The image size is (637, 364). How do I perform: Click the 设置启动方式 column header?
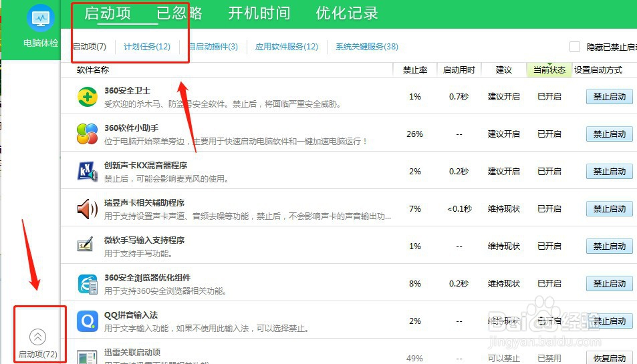click(x=598, y=70)
